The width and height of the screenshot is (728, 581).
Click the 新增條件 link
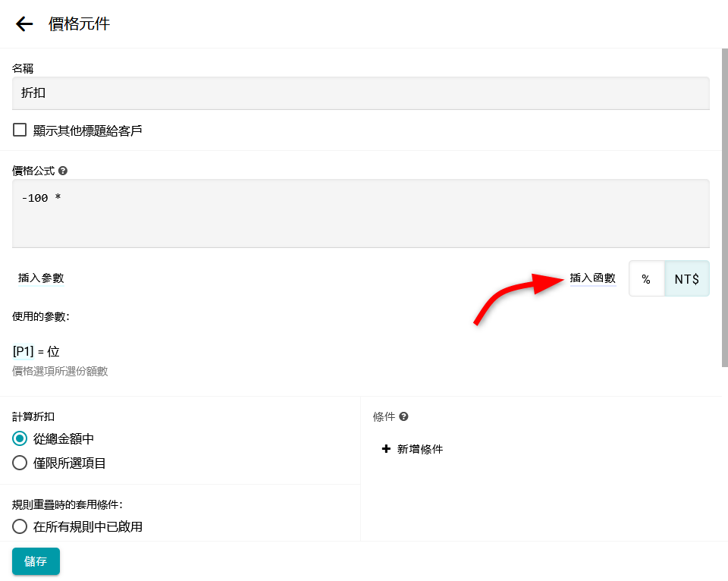[420, 449]
